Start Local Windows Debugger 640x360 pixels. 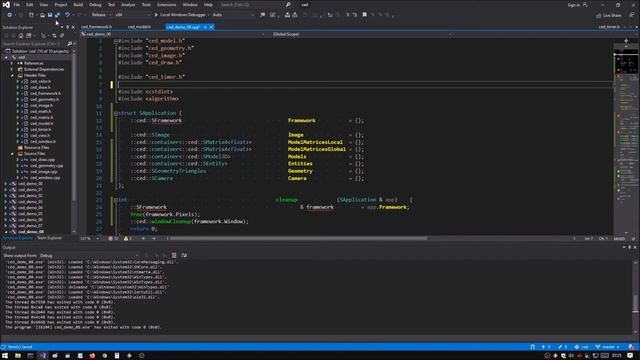tap(180, 15)
